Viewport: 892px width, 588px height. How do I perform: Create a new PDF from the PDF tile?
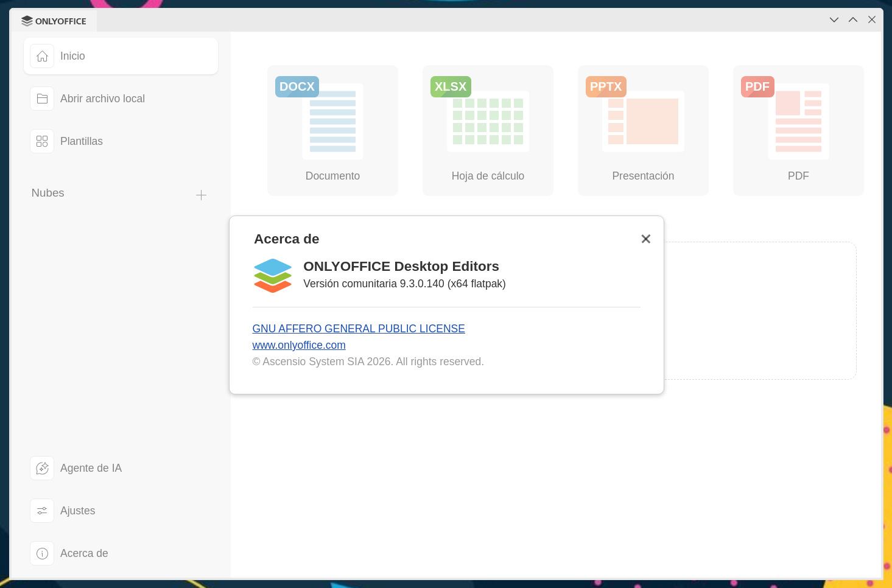[798, 130]
